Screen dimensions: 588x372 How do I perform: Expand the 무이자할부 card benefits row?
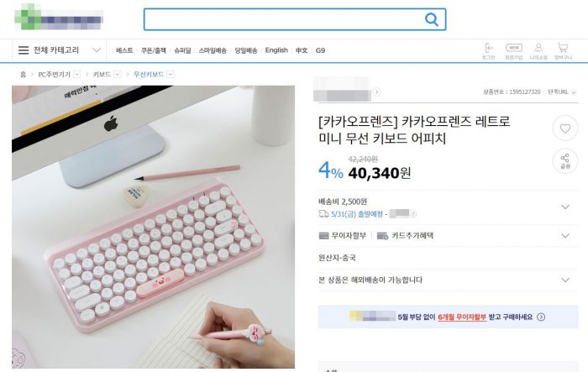[x=565, y=235]
